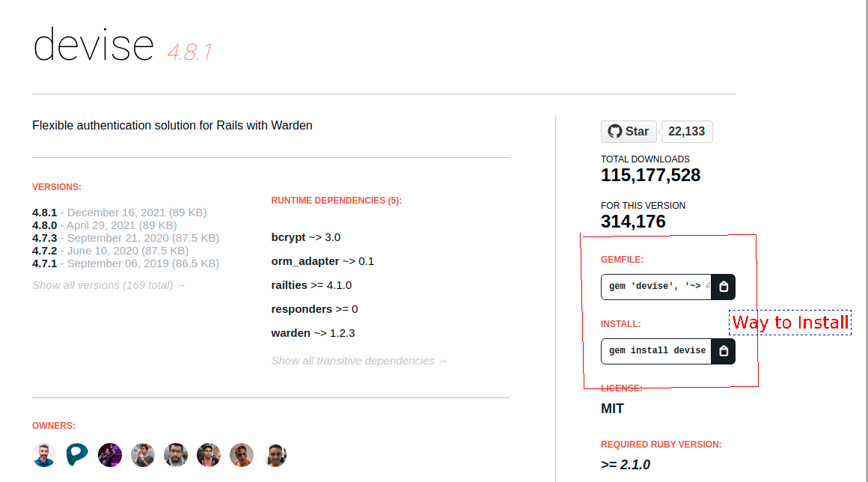
Task: Open the fourth owner avatar
Action: [143, 455]
